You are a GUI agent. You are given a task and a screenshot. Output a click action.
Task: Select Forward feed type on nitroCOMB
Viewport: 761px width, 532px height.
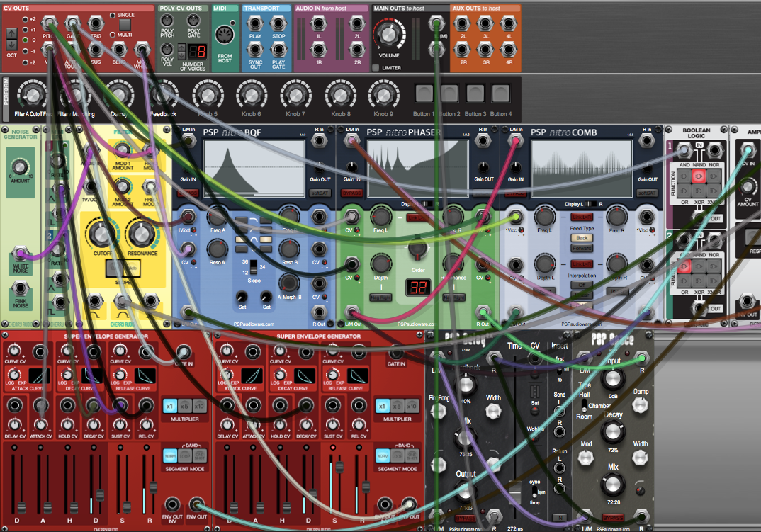(582, 248)
